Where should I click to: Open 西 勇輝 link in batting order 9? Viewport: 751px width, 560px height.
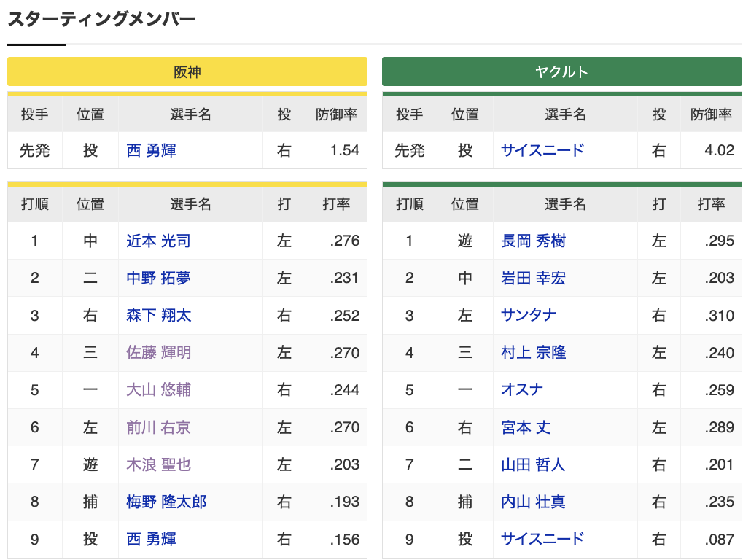point(152,539)
